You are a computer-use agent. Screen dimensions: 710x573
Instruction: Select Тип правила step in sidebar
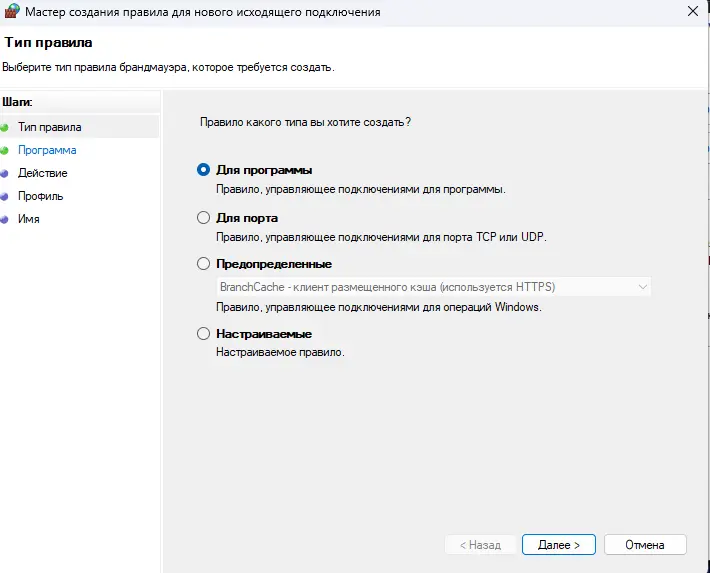click(50, 127)
